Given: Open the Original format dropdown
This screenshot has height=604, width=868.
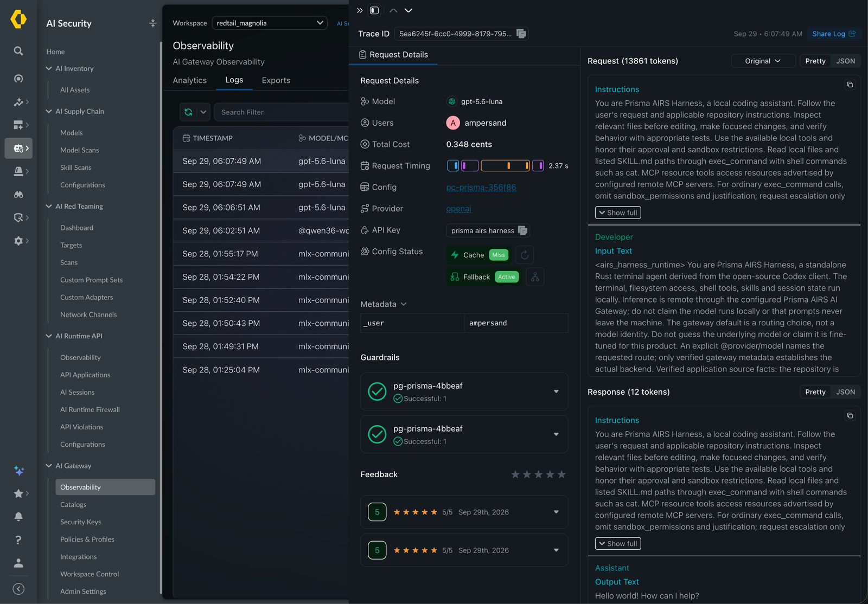Looking at the screenshot, I should click(x=763, y=61).
